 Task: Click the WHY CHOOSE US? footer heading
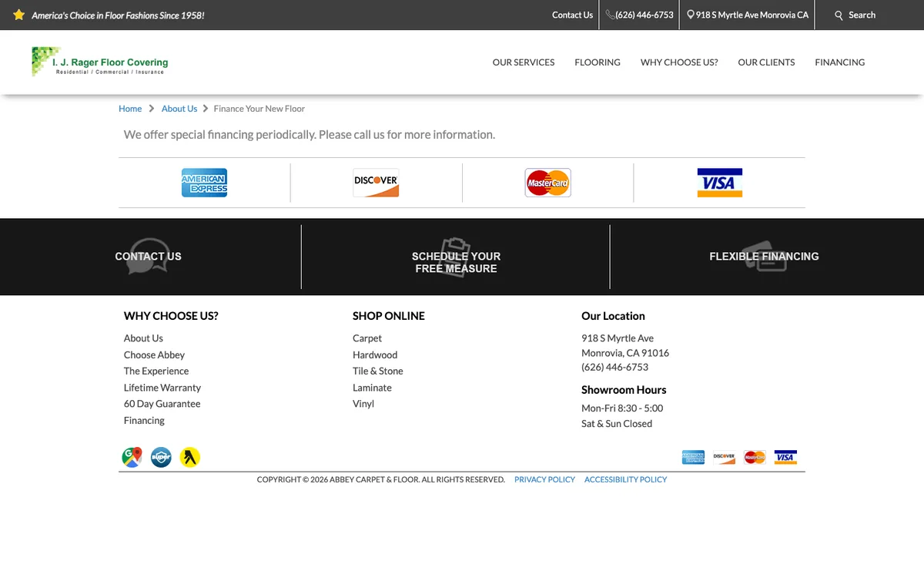171,316
